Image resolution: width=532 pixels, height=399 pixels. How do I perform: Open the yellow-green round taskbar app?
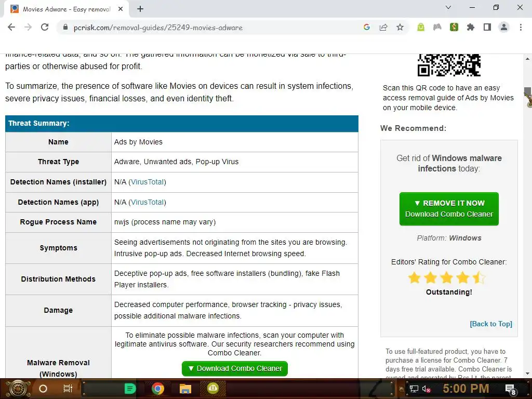click(213, 388)
